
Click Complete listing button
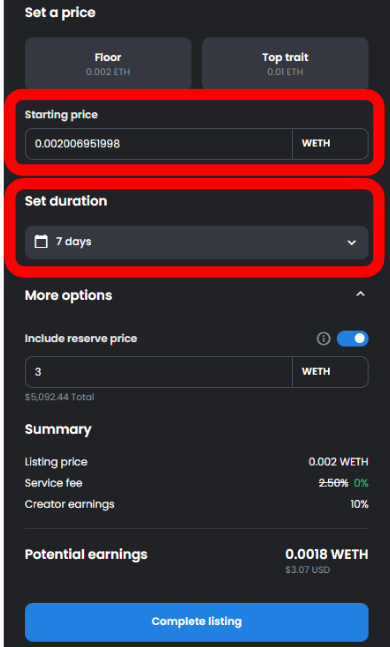coord(196,622)
